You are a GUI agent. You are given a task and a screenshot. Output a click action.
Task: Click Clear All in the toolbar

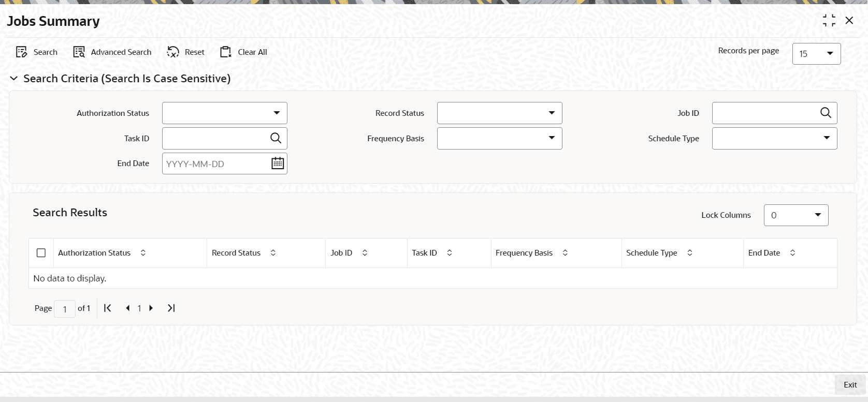point(244,52)
